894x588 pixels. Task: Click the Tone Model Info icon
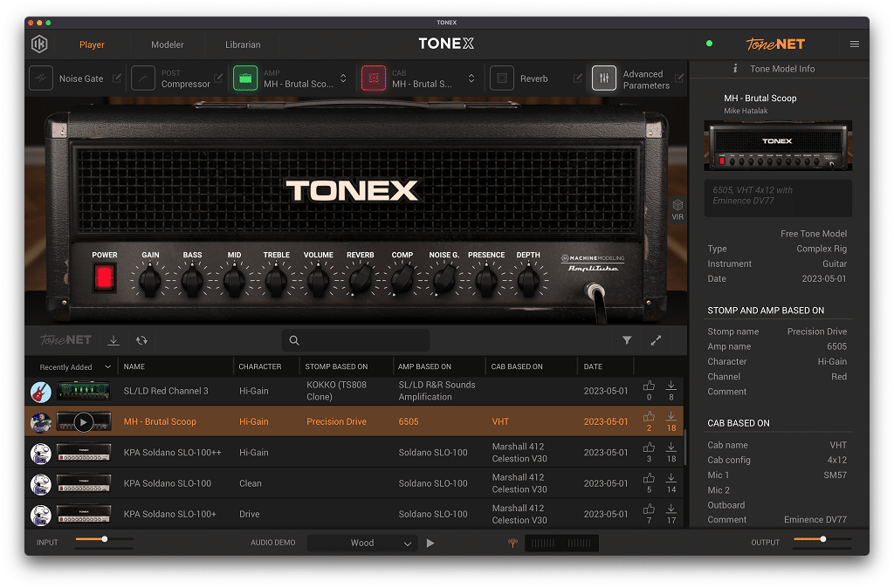click(x=735, y=68)
